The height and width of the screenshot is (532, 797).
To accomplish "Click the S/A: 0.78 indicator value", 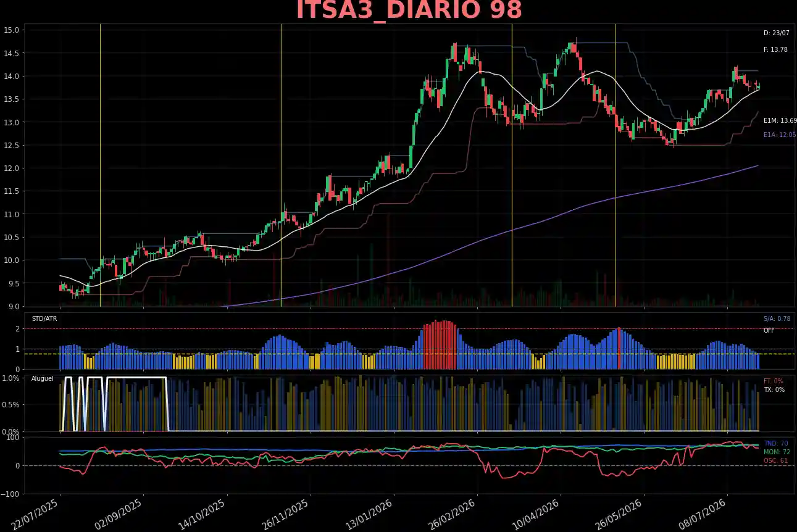I will (777, 319).
